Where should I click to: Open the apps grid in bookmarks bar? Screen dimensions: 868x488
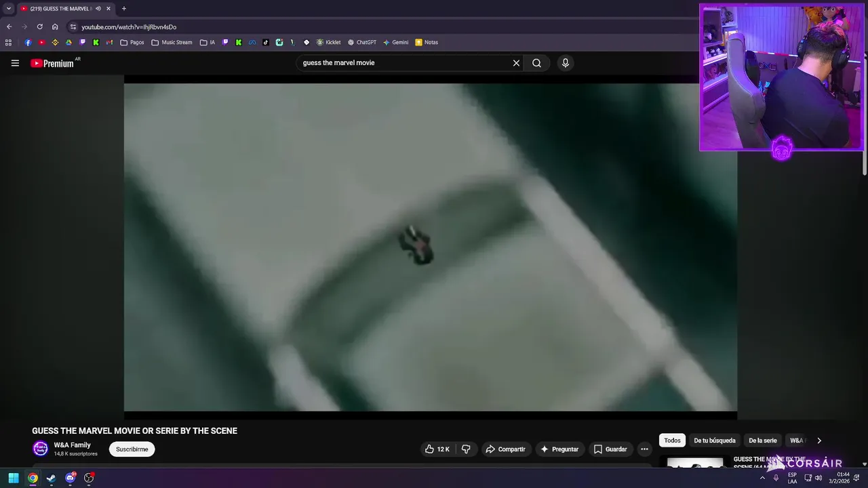8,42
